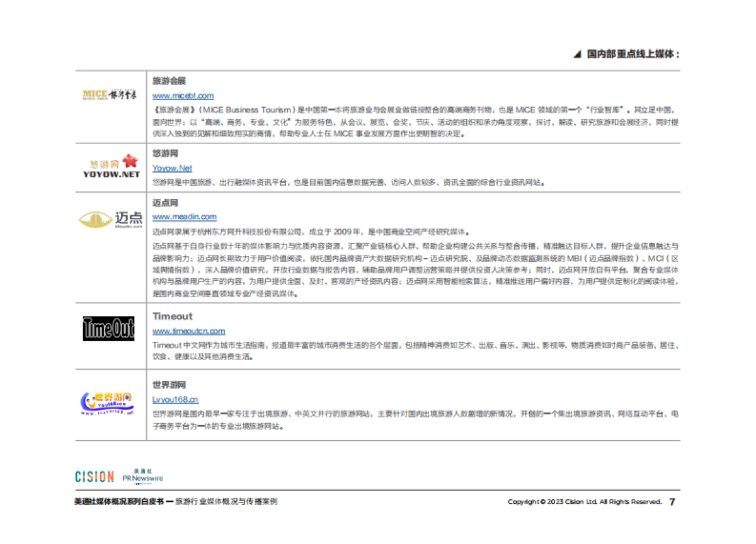This screenshot has width=756, height=544.
Task: Click the MICE 旅游会展 magazine logo
Action: pos(110,93)
